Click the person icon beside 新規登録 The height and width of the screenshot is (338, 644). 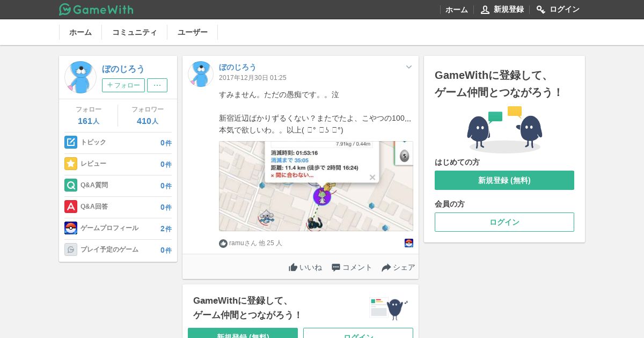(x=485, y=10)
